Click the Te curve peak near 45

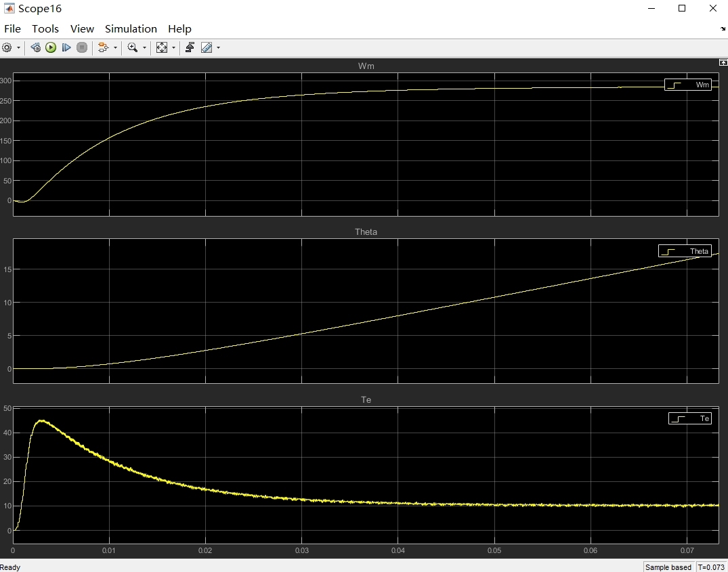pos(41,421)
